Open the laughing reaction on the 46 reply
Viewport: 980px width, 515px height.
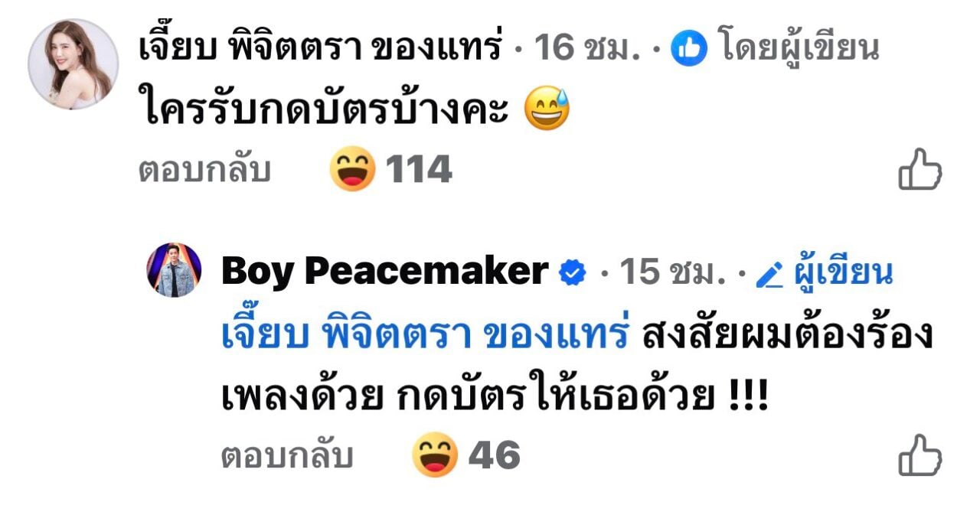[x=435, y=455]
